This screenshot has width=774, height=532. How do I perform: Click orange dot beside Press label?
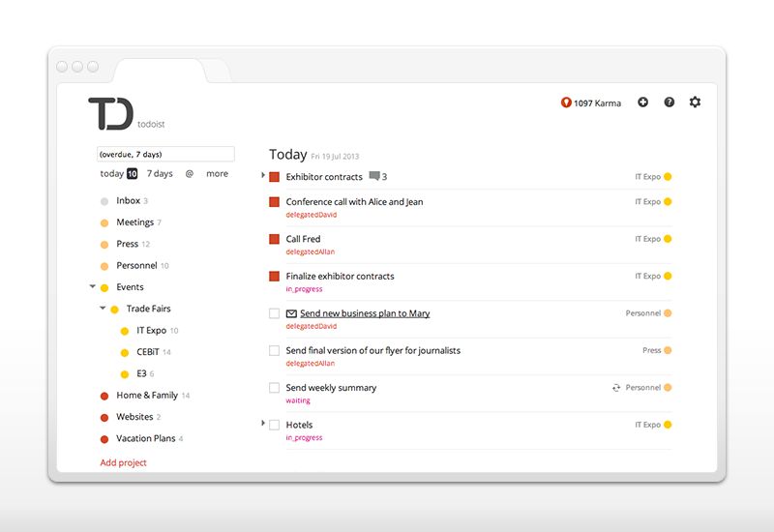tap(668, 350)
